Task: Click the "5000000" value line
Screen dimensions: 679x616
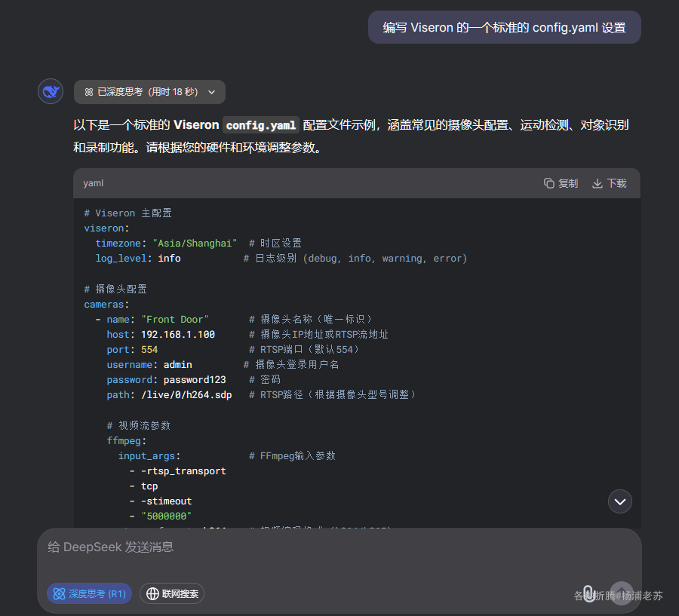Action: coord(161,516)
